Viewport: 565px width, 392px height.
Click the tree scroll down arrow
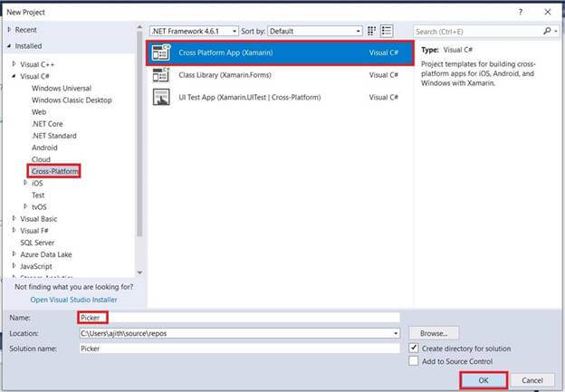(x=139, y=272)
